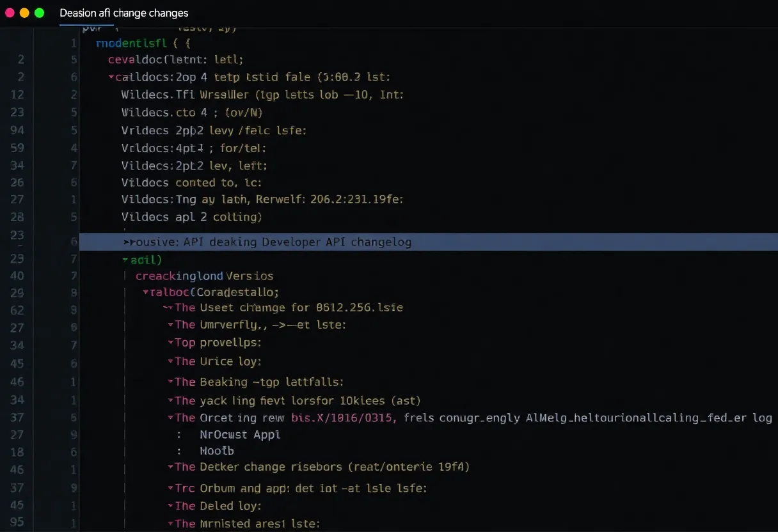This screenshot has height=532, width=778.
Task: Collapse the "Trc Orbum and app" arrow
Action: (x=170, y=489)
